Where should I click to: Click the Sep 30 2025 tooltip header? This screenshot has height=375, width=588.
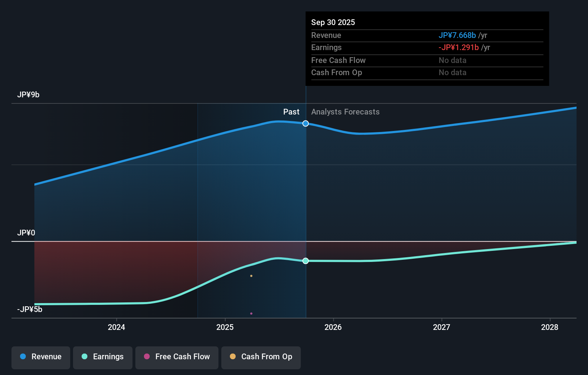click(x=333, y=22)
